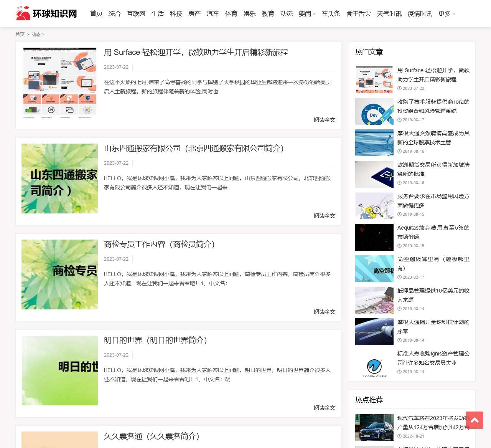Open the 疫情时讯 nav item
This screenshot has height=448, width=491.
pos(420,13)
